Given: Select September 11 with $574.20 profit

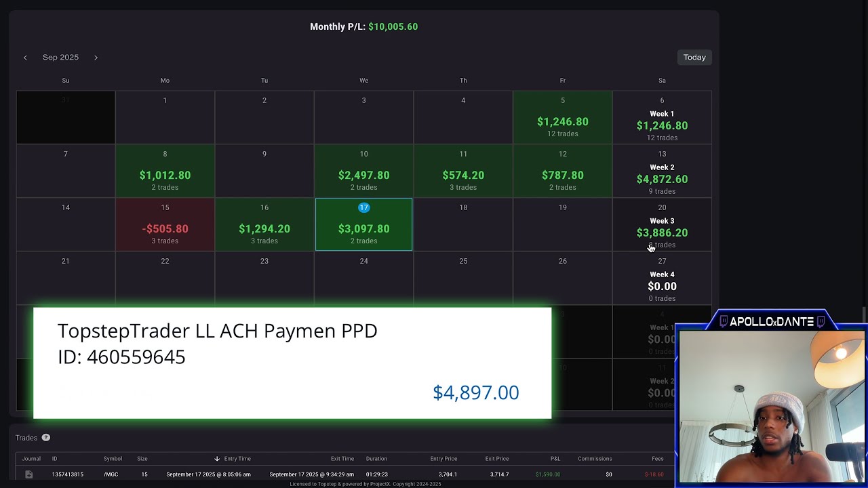Looking at the screenshot, I should [463, 171].
